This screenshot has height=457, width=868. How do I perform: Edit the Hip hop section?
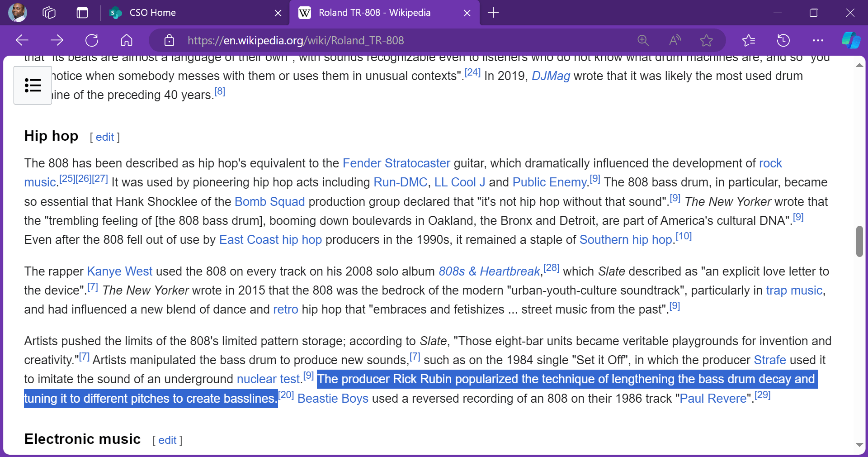coord(105,137)
